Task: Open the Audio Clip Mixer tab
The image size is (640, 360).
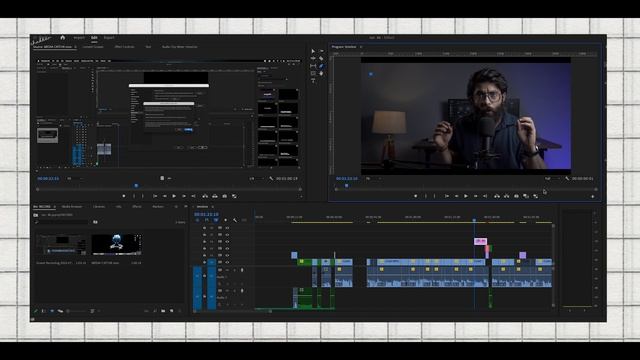Action: pyautogui.click(x=180, y=47)
